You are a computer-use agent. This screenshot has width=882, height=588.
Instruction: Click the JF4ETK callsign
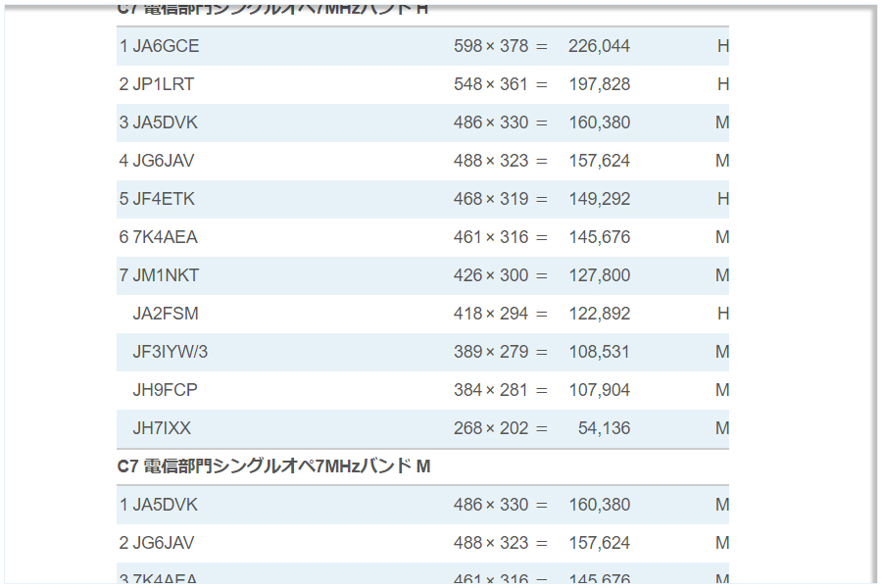164,199
